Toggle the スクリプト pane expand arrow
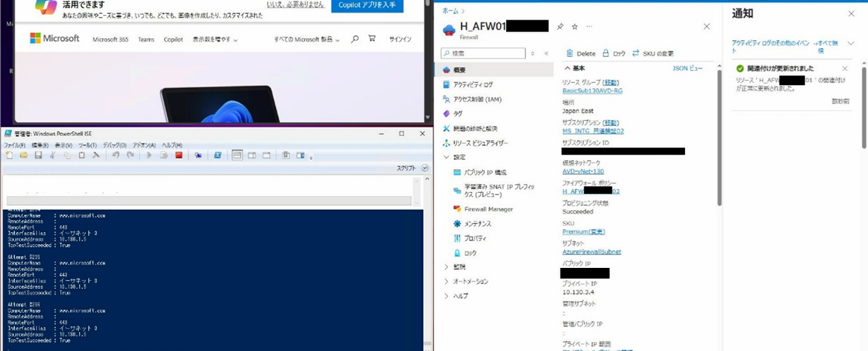This screenshot has width=868, height=351. (x=424, y=168)
